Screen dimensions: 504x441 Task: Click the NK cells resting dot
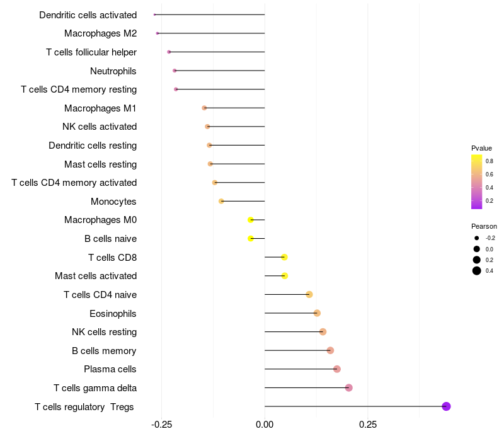pyautogui.click(x=323, y=332)
